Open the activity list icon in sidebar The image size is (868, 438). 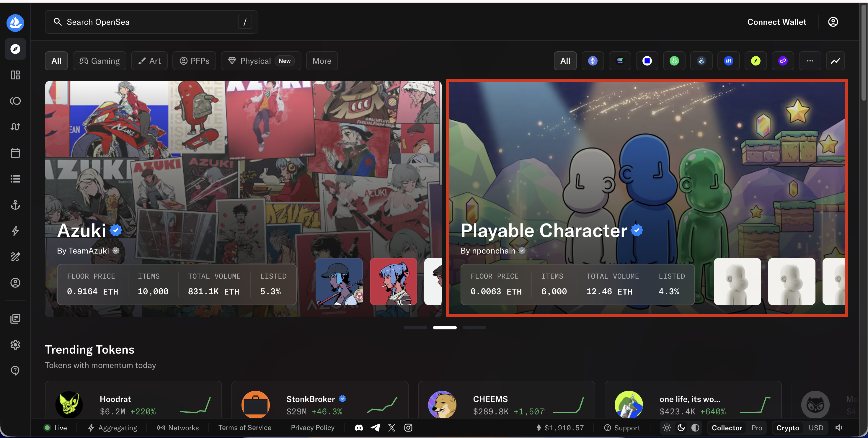15,179
